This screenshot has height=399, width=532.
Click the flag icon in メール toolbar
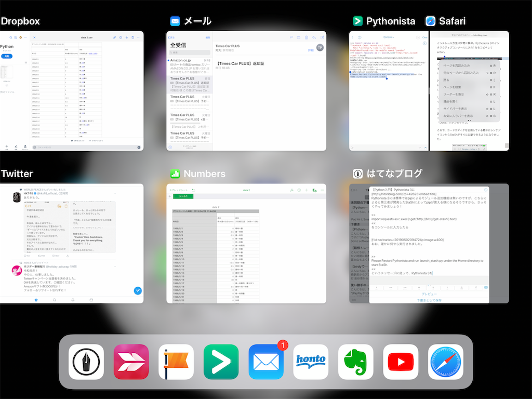(x=291, y=37)
